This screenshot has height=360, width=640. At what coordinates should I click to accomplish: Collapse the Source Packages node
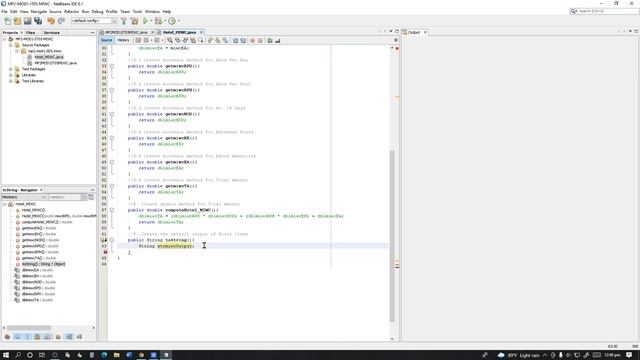point(11,45)
